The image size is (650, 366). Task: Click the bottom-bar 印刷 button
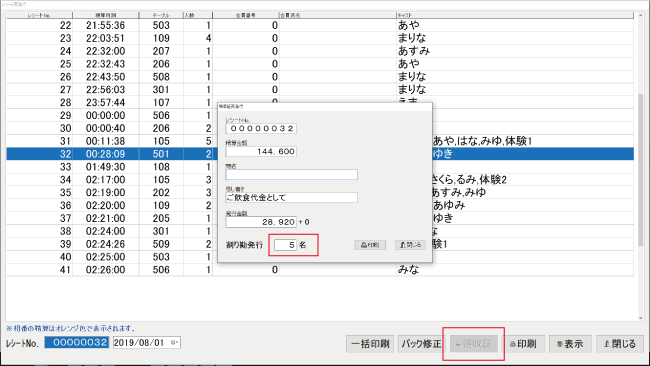[x=523, y=344]
